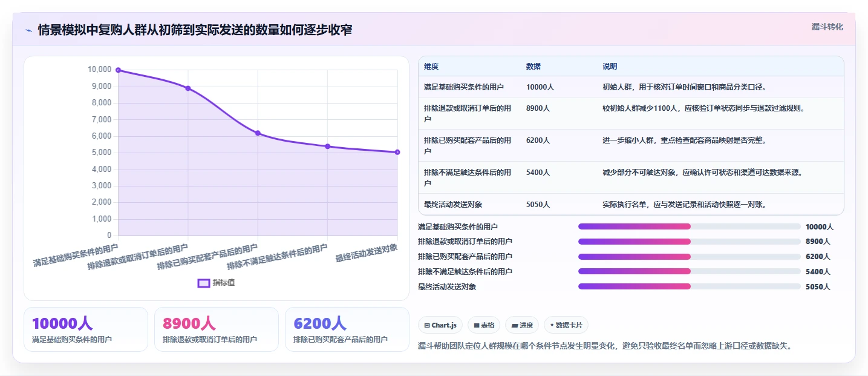Viewport: 868px width, 376px height.
Task: Select the 表格 chip
Action: (x=484, y=325)
